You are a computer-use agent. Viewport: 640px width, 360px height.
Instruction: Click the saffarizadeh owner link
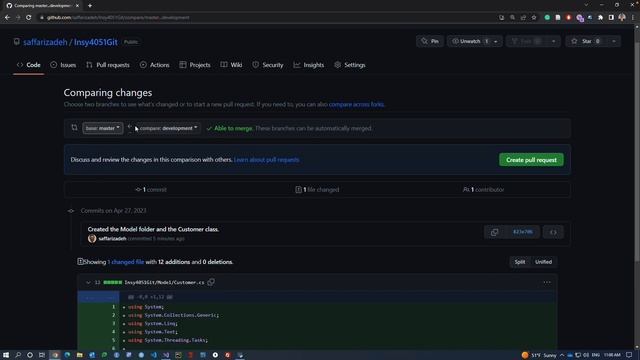(x=45, y=42)
